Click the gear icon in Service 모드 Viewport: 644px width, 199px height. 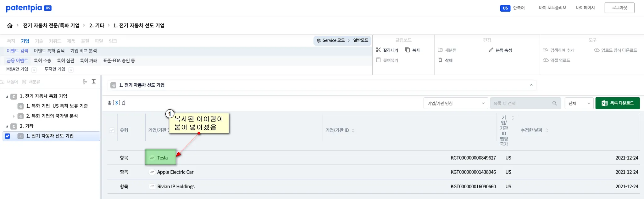click(x=319, y=41)
